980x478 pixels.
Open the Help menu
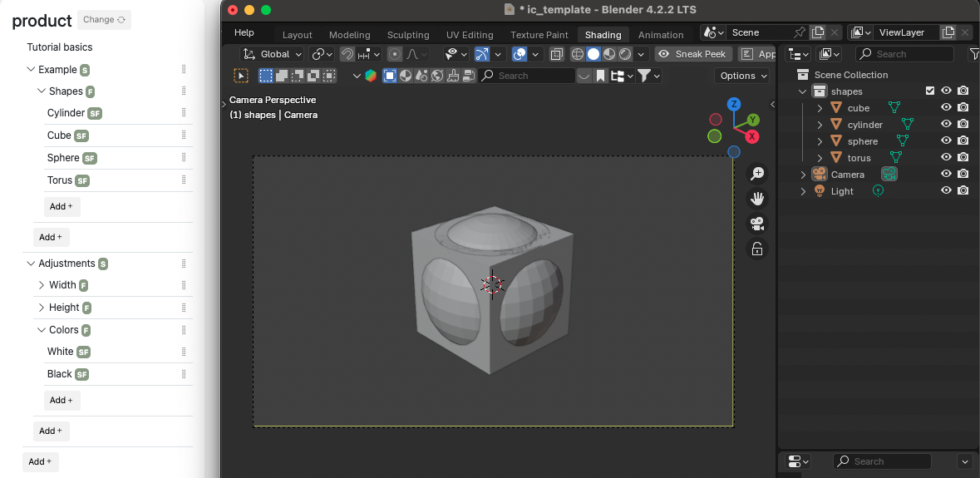(244, 32)
